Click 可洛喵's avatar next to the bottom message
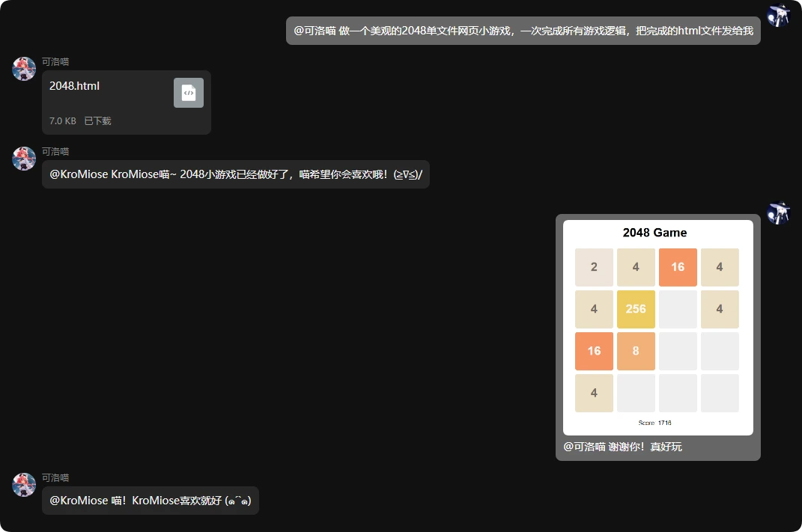Image resolution: width=802 pixels, height=532 pixels. point(23,484)
